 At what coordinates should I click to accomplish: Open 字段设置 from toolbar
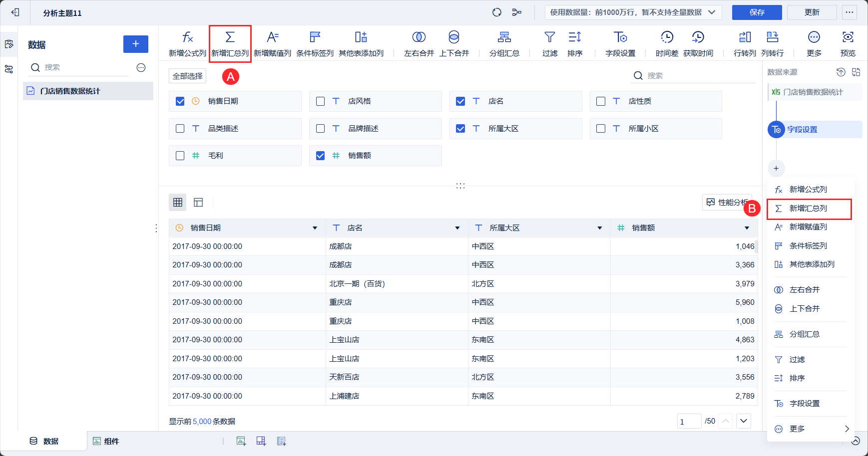tap(620, 43)
